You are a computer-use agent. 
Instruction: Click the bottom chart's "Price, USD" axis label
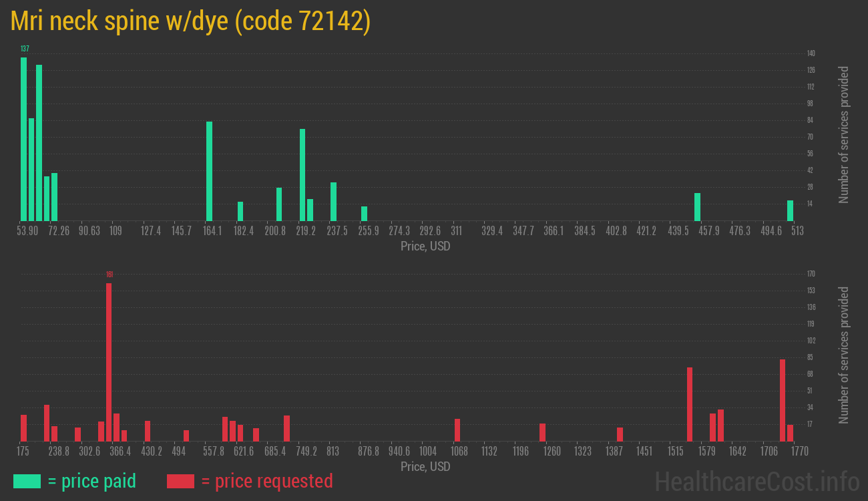click(425, 466)
